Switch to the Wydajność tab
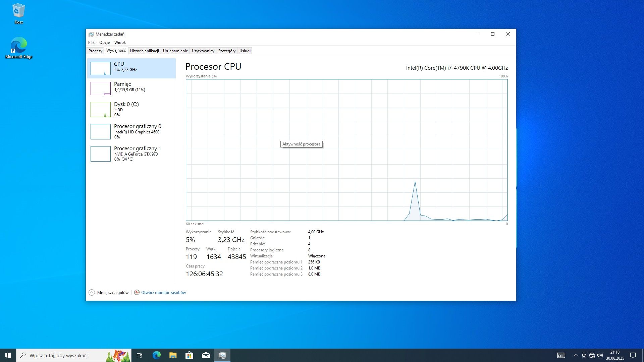Screen dimensions: 644x362 coord(116,51)
